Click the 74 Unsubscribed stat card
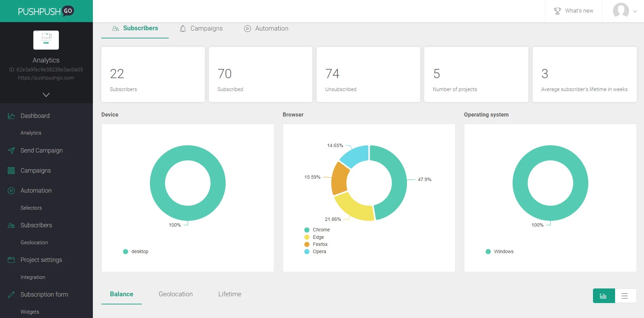Image resolution: width=644 pixels, height=318 pixels. (x=368, y=74)
